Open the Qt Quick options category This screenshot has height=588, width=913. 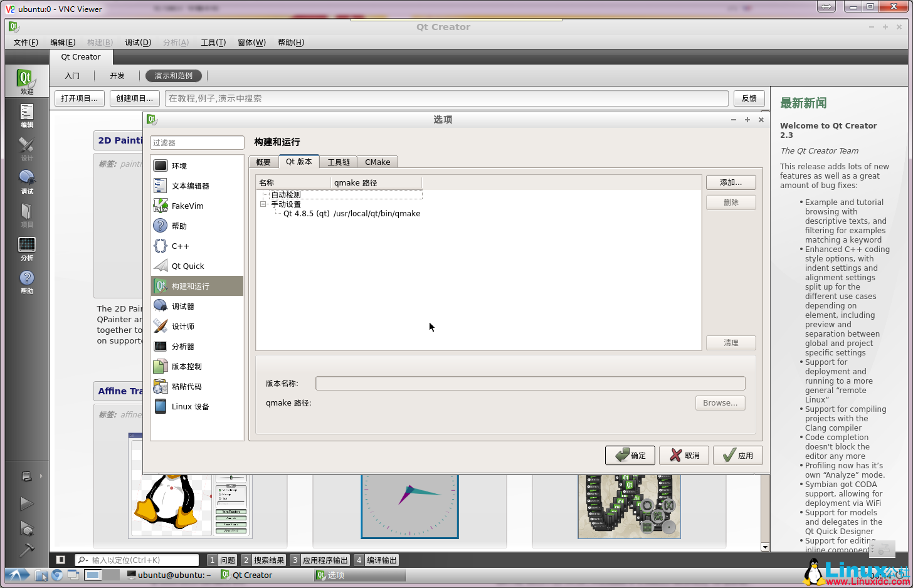coord(187,266)
